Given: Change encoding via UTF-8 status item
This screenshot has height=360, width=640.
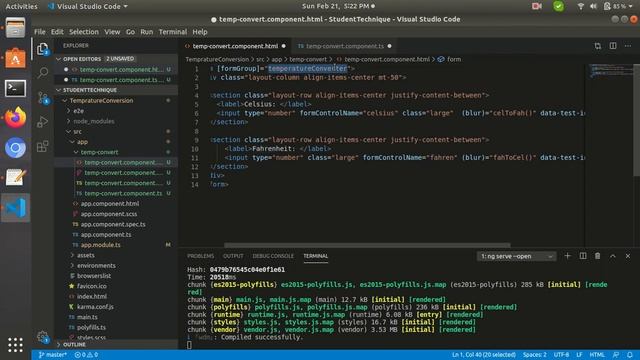Looking at the screenshot, I should (561, 355).
